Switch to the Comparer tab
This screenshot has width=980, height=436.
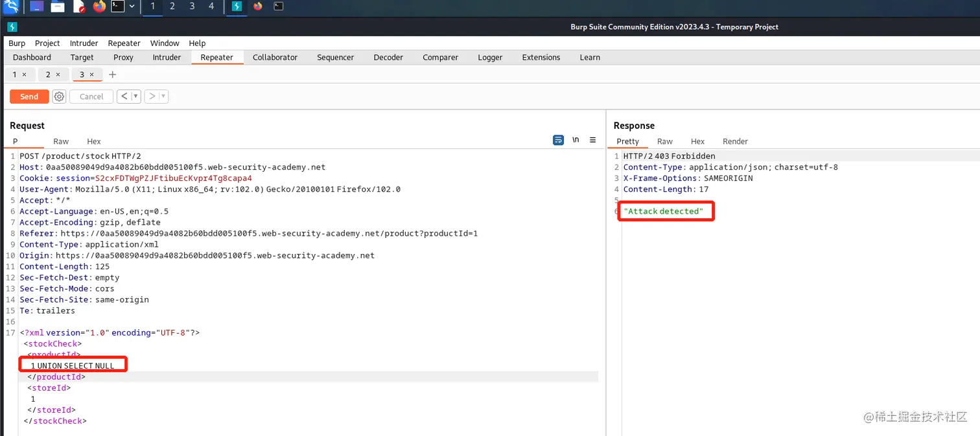[x=440, y=57]
